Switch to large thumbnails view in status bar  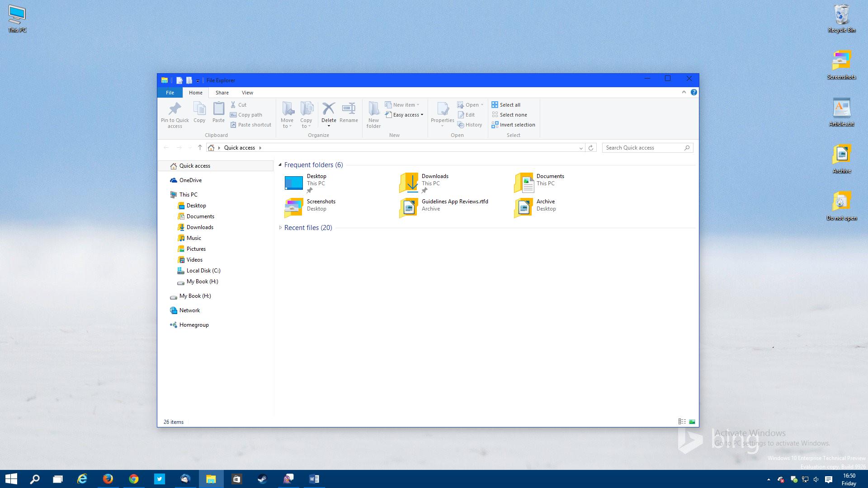[x=691, y=421]
